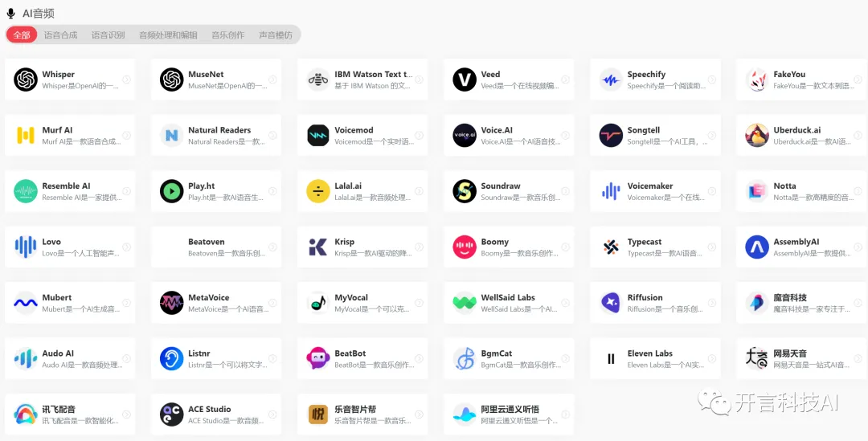Click the Soundraw description text
868x441 pixels.
pos(519,198)
